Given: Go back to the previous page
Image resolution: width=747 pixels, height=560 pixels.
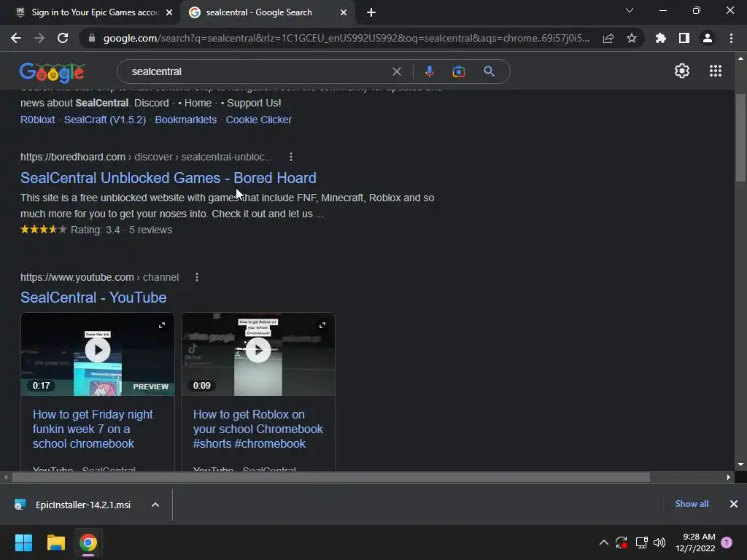Looking at the screenshot, I should click(x=16, y=38).
